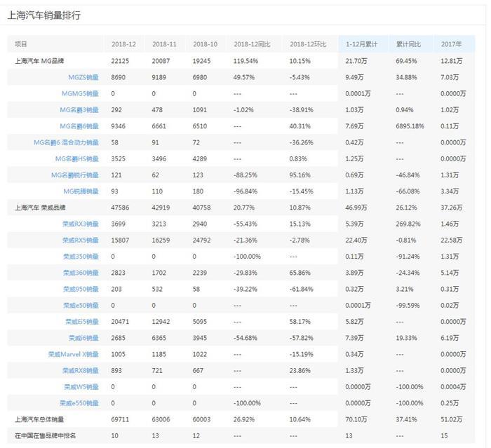Click the 22.58万 value
This screenshot has height=448, width=491.
coord(451,240)
